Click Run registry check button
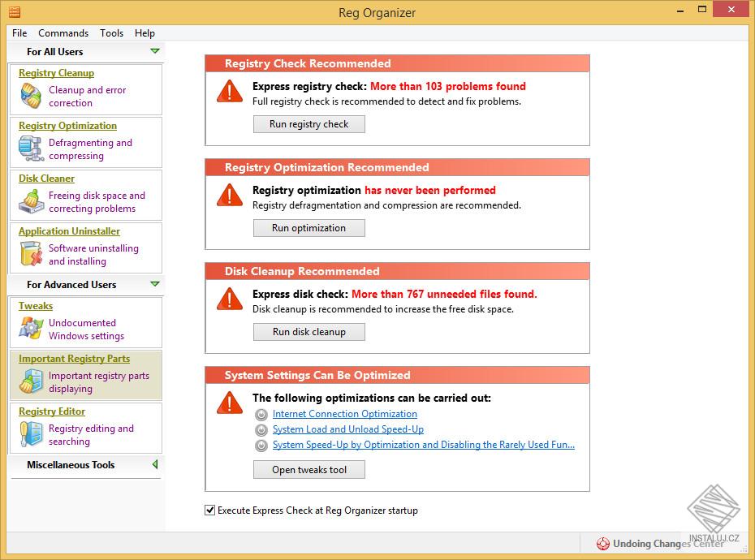 click(x=309, y=124)
